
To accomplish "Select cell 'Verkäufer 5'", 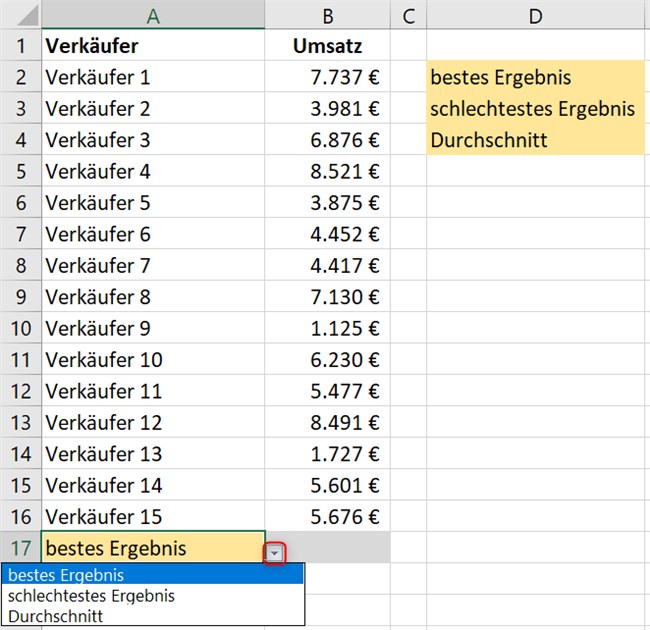I will (x=153, y=203).
